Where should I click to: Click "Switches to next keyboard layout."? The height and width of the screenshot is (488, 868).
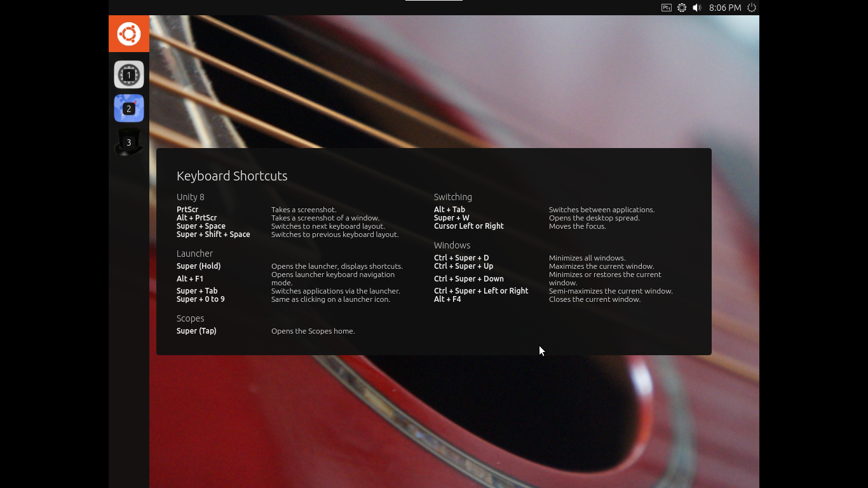click(x=328, y=226)
